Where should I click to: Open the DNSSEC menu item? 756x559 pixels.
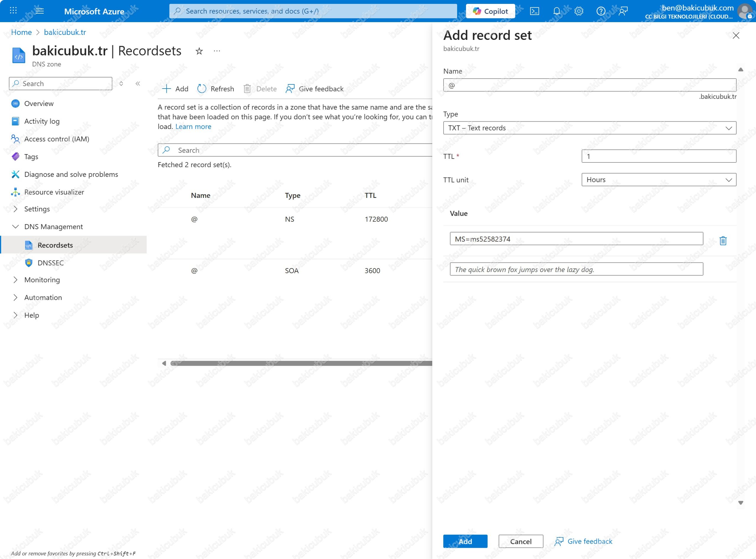(x=50, y=263)
